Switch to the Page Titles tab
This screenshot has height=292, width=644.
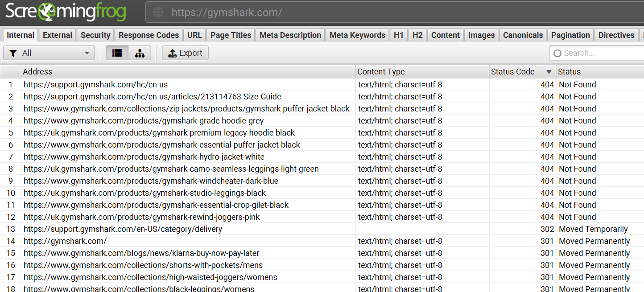coord(231,35)
